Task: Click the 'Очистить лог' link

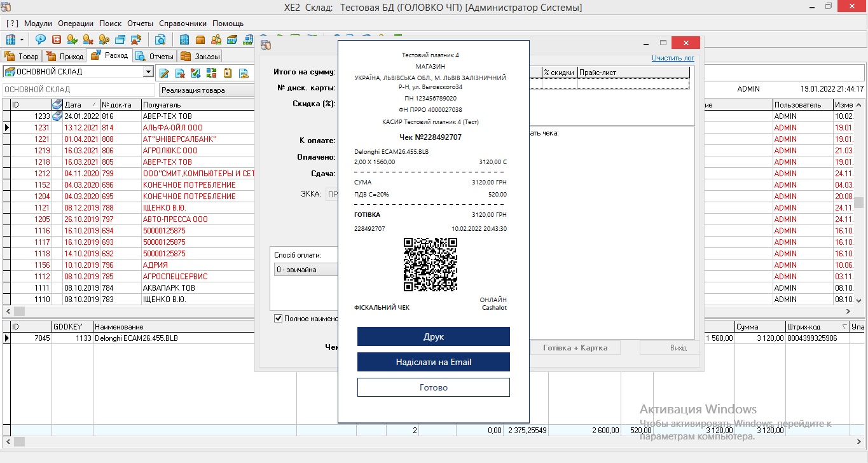Action: point(673,58)
